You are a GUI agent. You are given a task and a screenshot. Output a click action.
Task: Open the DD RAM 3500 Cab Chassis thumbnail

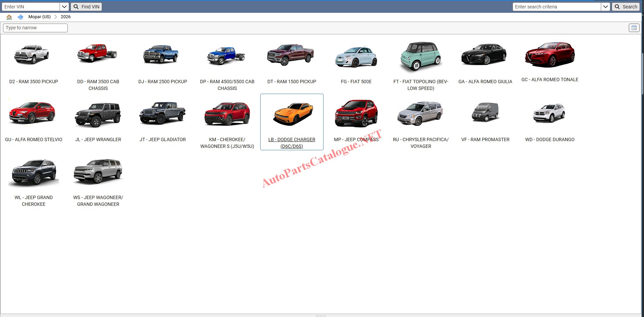click(97, 53)
